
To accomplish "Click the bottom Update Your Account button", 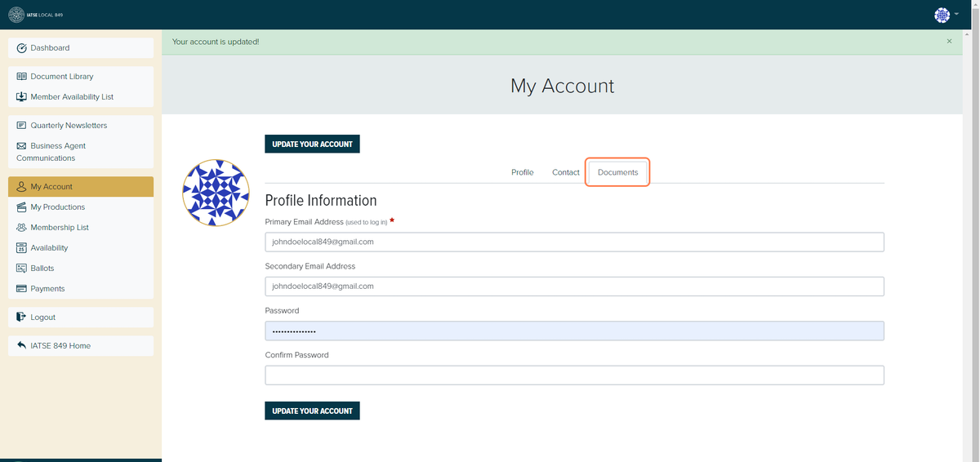I will pyautogui.click(x=312, y=411).
